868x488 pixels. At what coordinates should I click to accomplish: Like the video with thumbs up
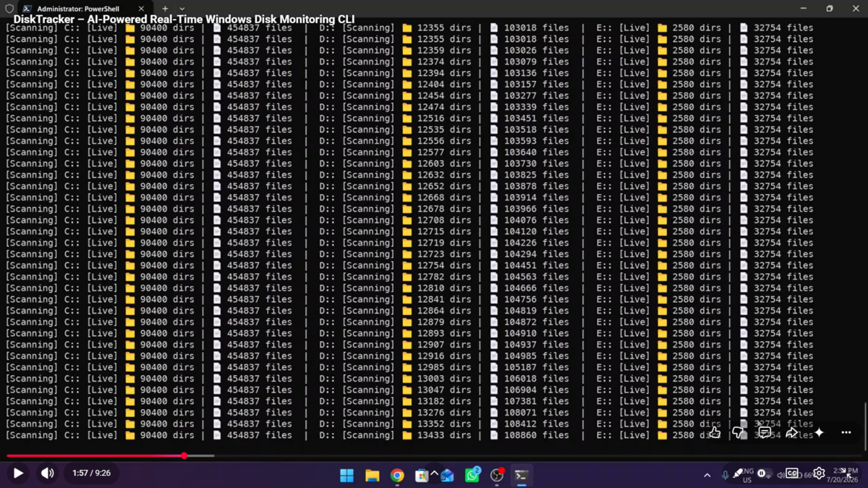tap(714, 432)
